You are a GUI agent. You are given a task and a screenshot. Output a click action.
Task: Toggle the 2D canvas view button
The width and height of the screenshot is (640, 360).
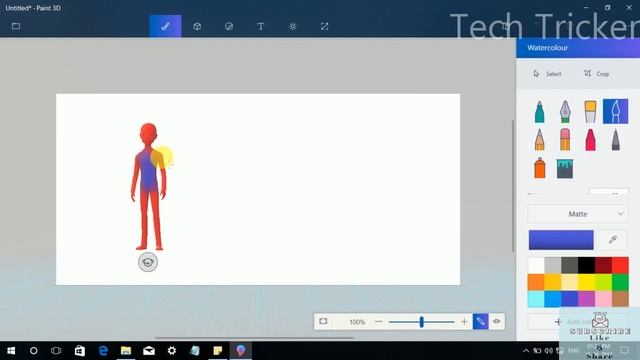point(480,322)
